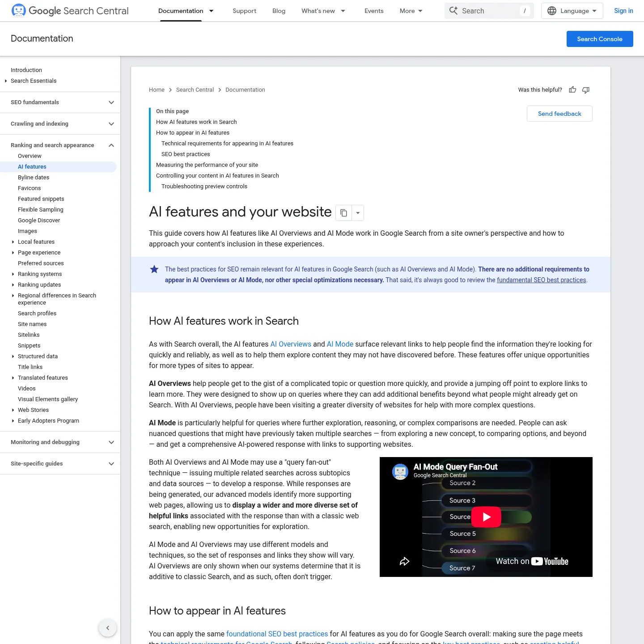Click Sign in link

[x=623, y=11]
